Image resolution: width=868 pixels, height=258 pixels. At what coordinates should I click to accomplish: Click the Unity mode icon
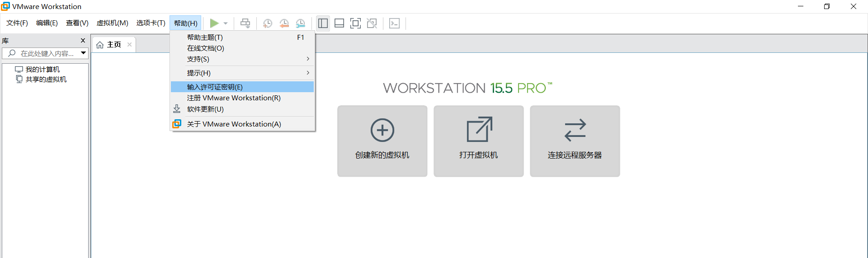pyautogui.click(x=372, y=23)
